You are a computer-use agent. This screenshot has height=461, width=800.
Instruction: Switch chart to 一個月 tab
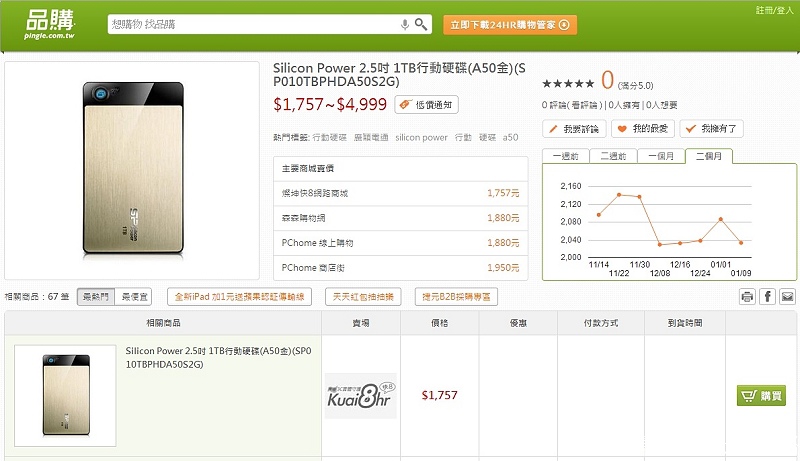click(661, 156)
